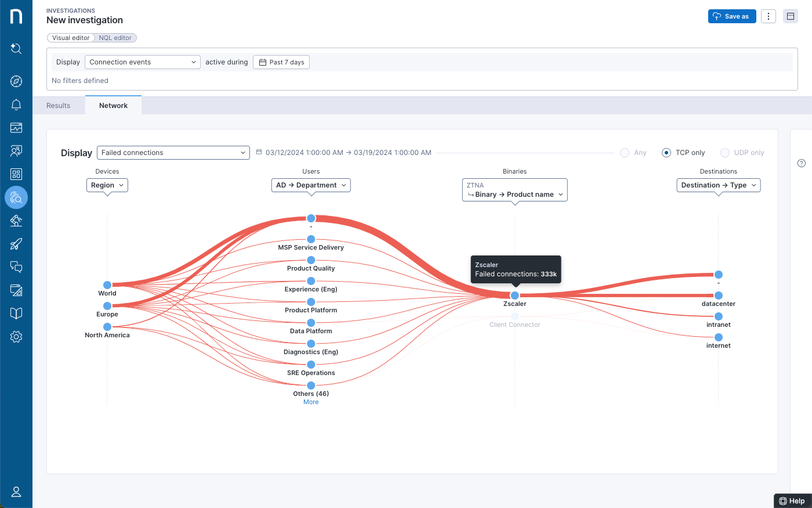The height and width of the screenshot is (508, 812).
Task: Open the Remote Actions robot-arm icon in the sidebar
Action: 16,221
